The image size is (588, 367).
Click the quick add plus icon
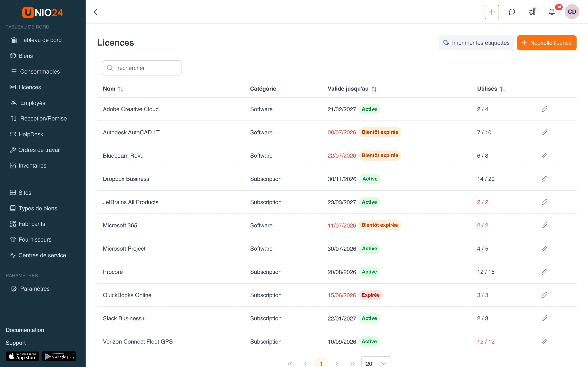(x=492, y=12)
